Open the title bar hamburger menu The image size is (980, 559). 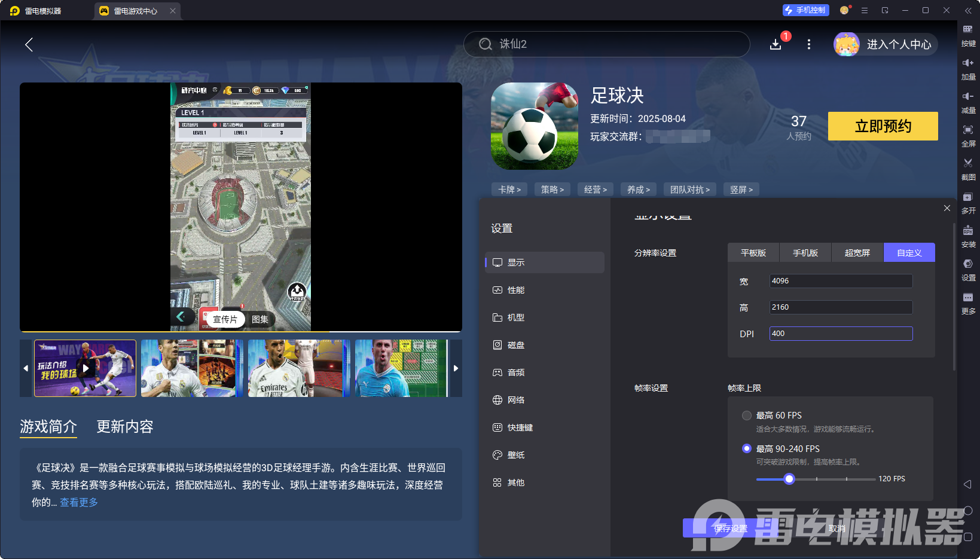coord(865,10)
